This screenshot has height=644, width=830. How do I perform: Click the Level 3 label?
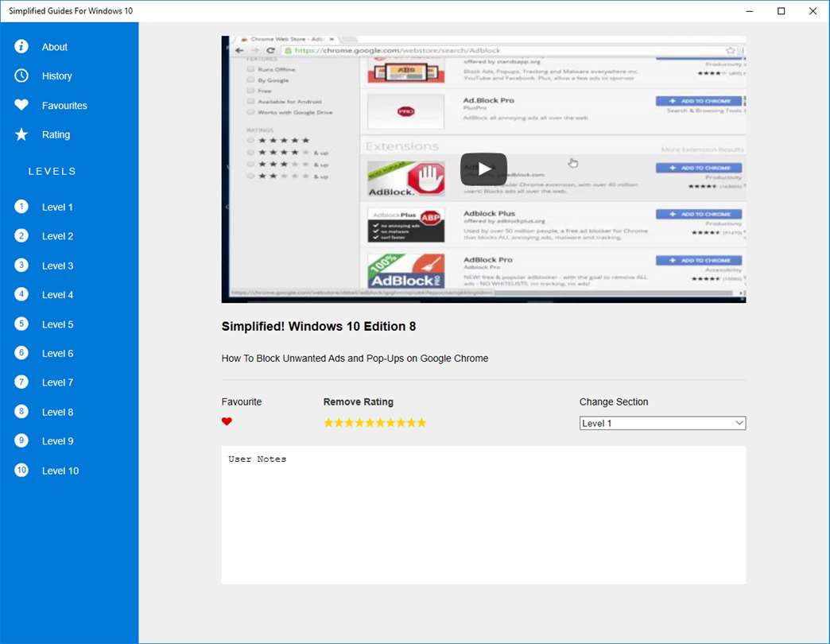point(58,266)
